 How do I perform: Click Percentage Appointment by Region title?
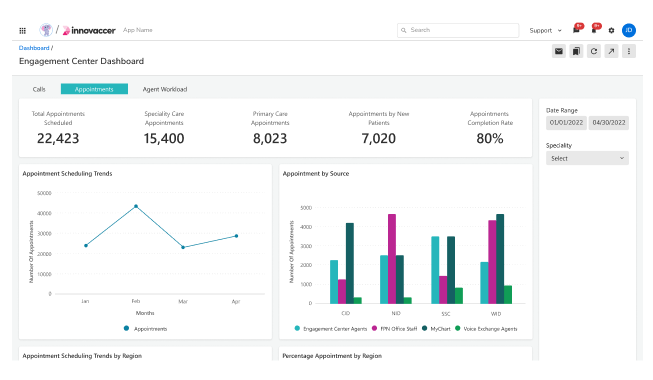(332, 356)
